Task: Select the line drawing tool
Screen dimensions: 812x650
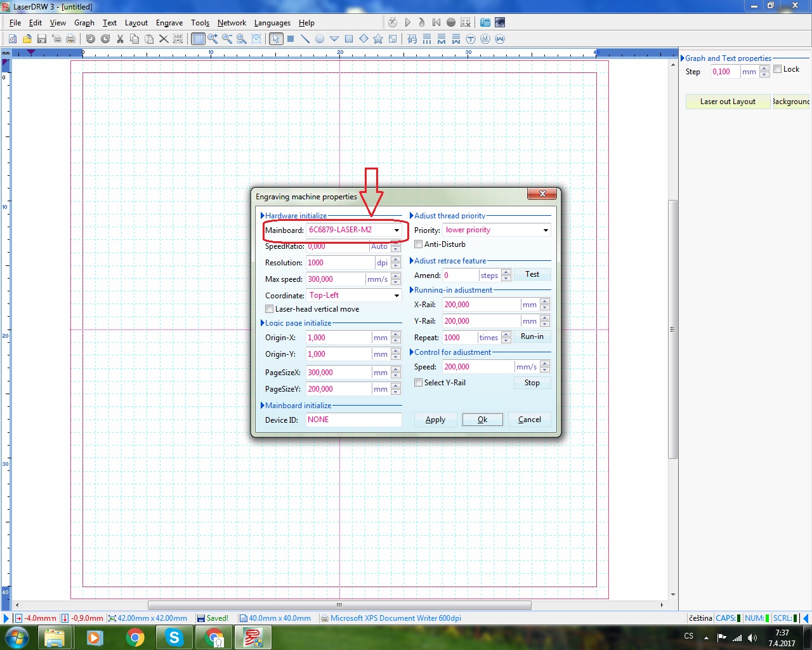Action: [x=305, y=39]
